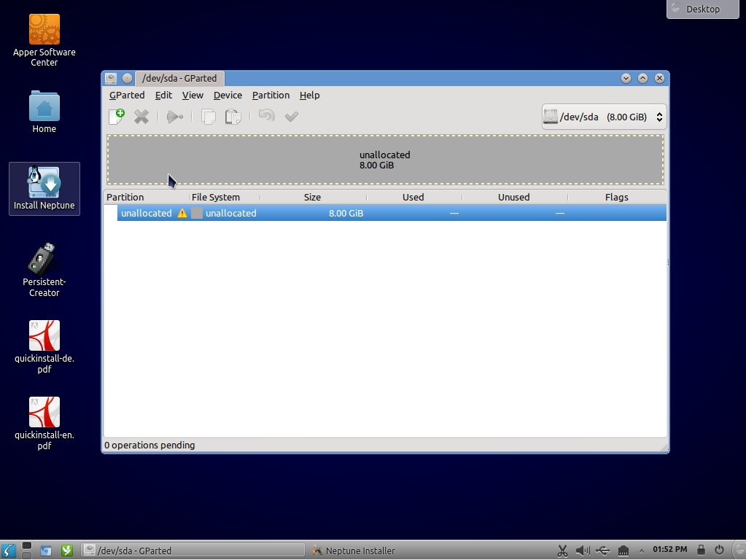The width and height of the screenshot is (746, 560).
Task: Sort by the Flags column header
Action: 617,197
